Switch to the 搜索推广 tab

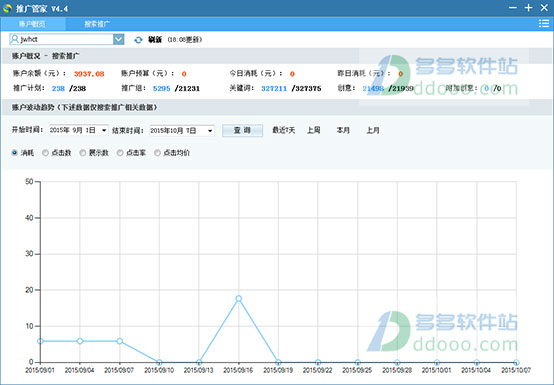click(97, 24)
